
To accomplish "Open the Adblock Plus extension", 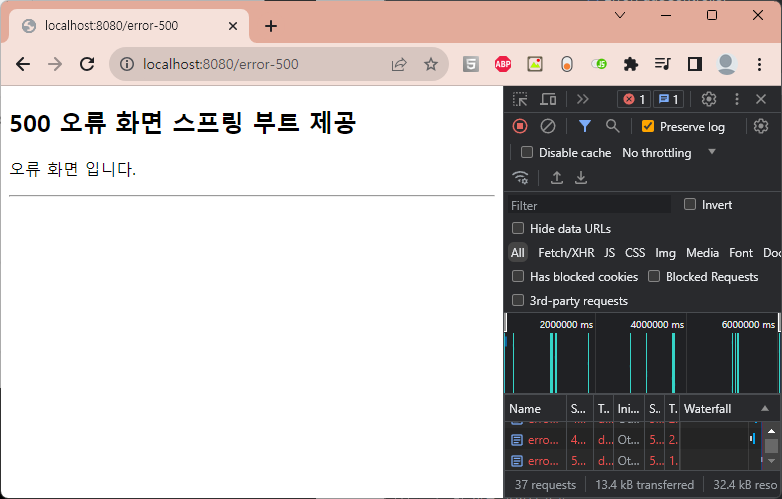I will click(503, 64).
